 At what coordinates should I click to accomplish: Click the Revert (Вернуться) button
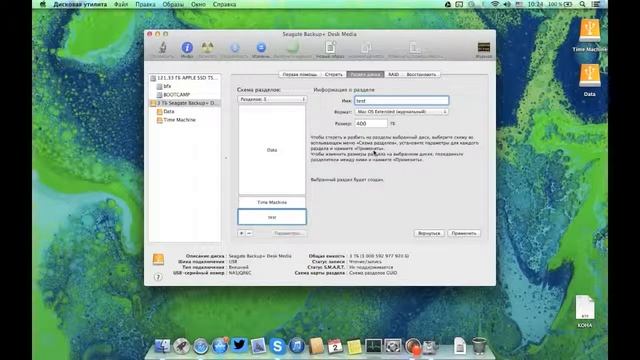[429, 233]
